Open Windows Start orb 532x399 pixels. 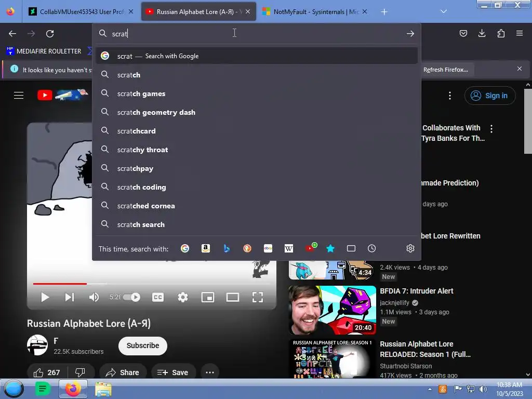14,389
